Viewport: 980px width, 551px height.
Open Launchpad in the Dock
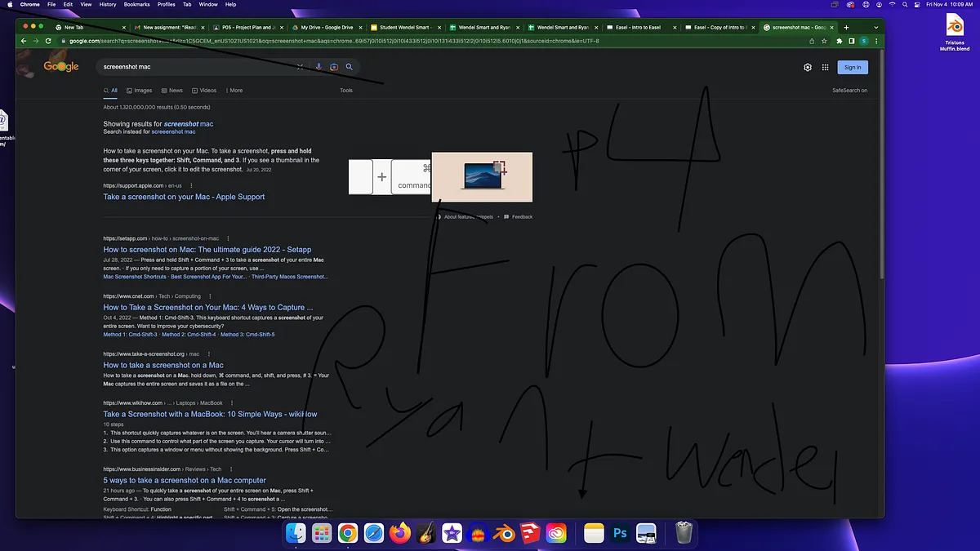pos(322,534)
